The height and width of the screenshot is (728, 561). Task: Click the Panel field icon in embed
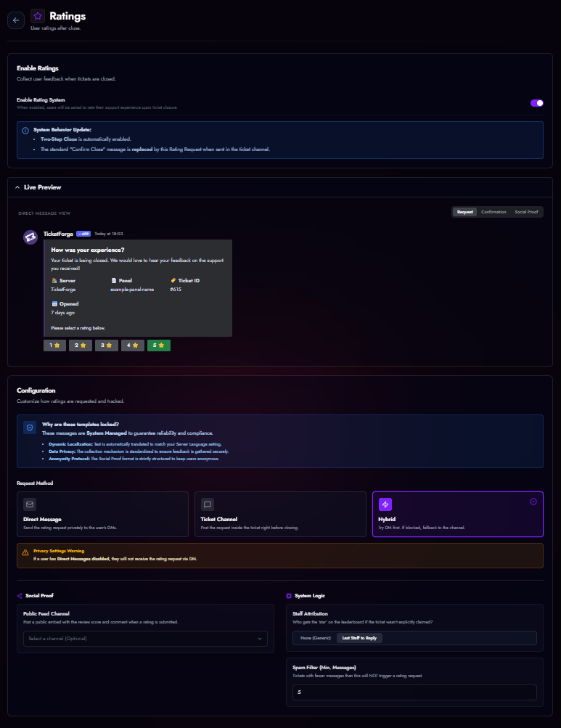tap(114, 280)
